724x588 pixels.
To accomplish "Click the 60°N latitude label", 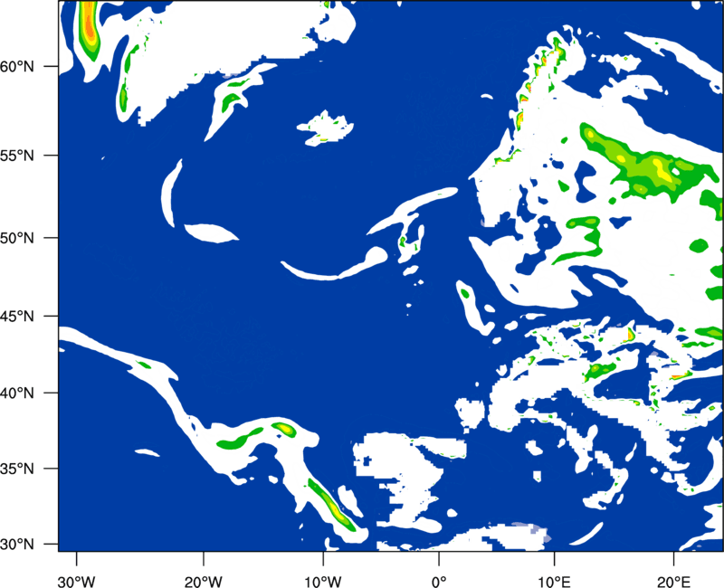I will [17, 67].
